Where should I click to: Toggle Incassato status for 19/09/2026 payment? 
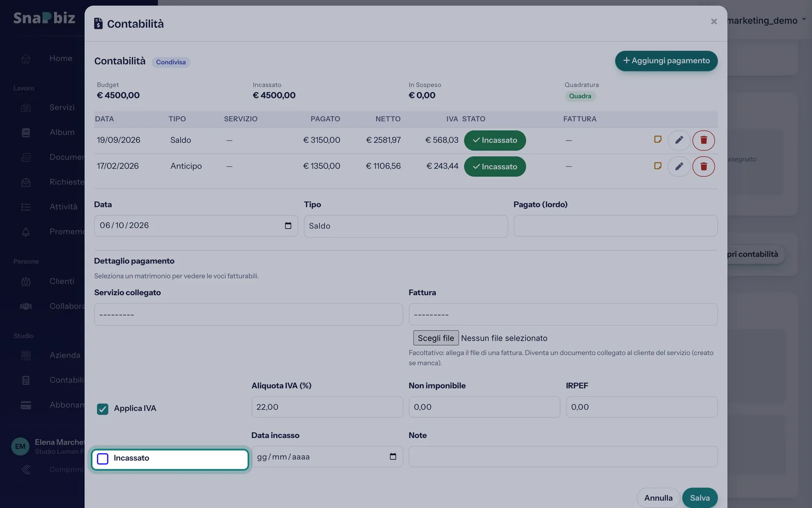495,140
